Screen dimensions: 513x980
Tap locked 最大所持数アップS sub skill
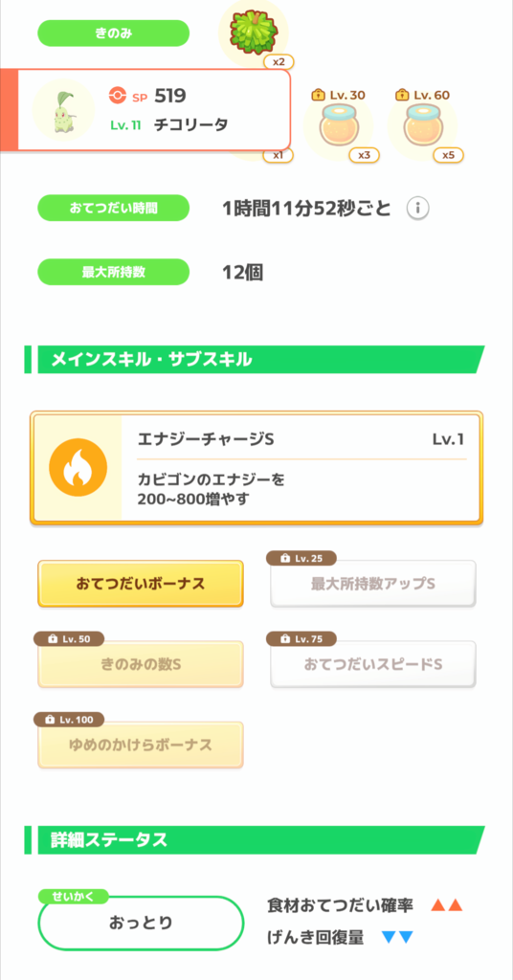tap(373, 584)
